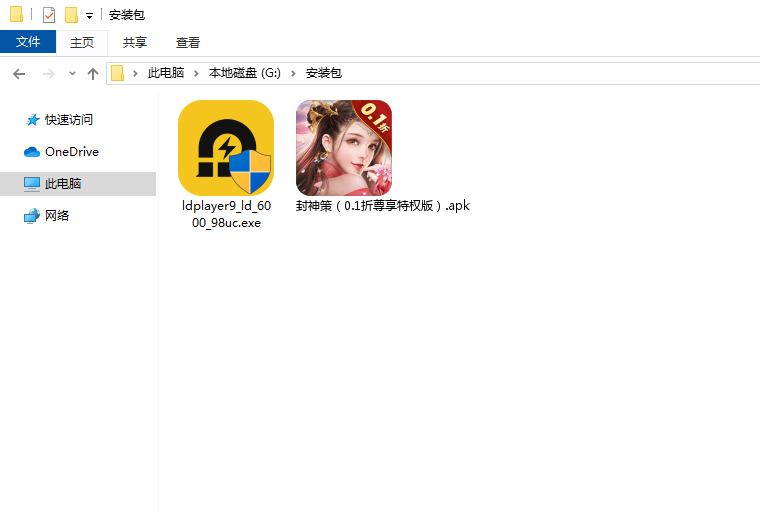Expand chevron after 此电脑 in address bar
Viewport: 760px width, 512px height.
tap(197, 73)
